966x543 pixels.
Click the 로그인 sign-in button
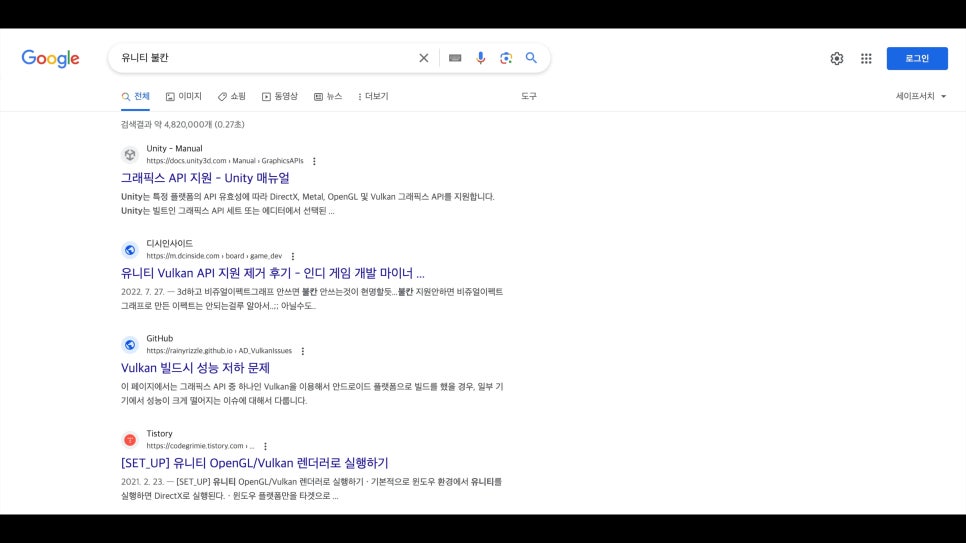917,59
